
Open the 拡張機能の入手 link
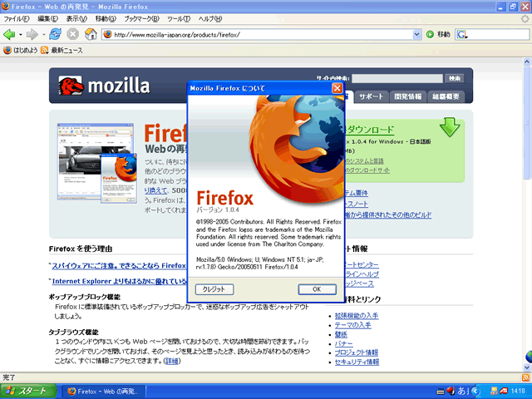[357, 316]
